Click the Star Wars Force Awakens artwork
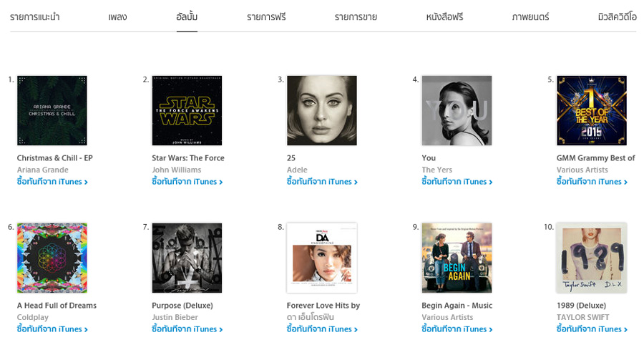 pos(187,111)
